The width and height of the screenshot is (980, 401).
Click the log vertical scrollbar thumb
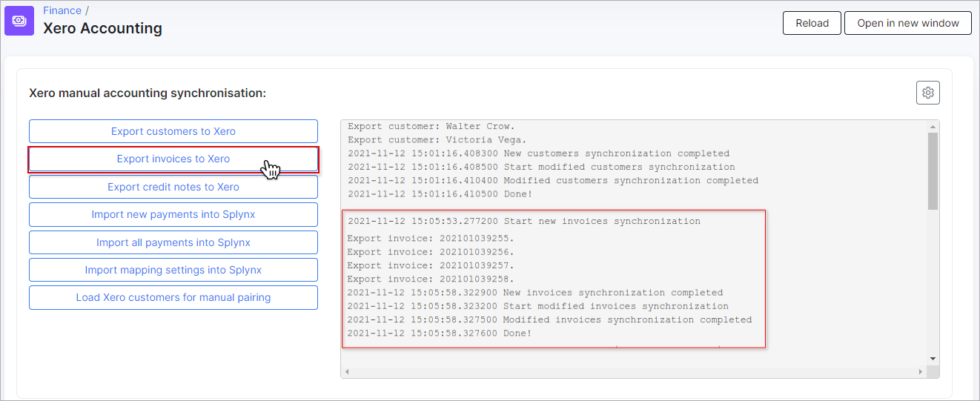click(933, 170)
